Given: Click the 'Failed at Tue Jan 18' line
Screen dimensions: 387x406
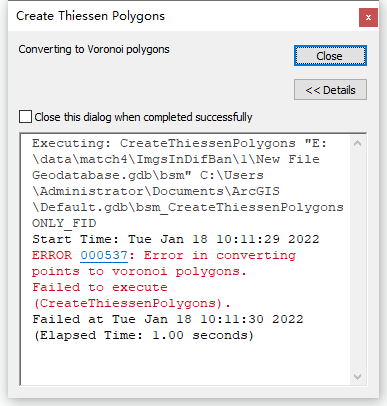Looking at the screenshot, I should (x=168, y=319).
